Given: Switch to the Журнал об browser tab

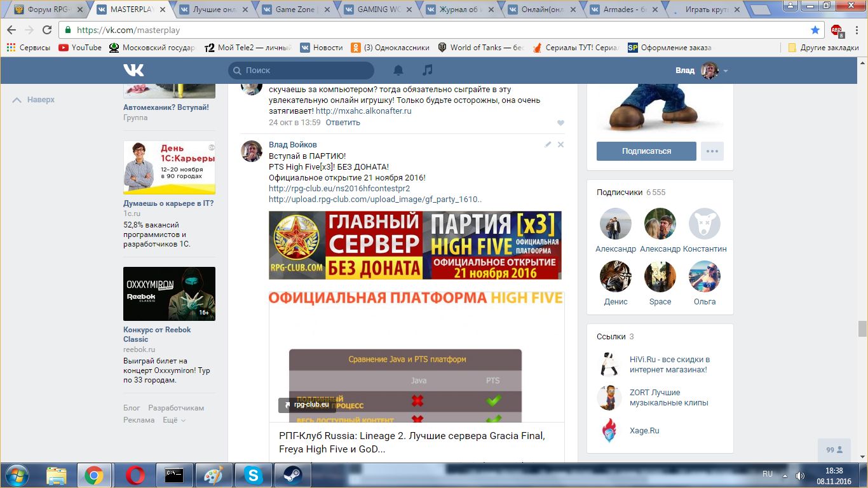Looking at the screenshot, I should (x=459, y=10).
